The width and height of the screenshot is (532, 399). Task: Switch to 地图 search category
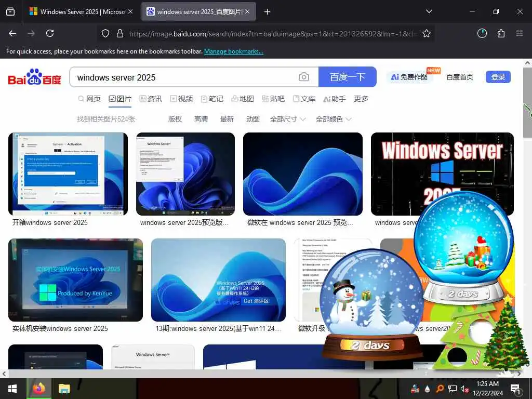click(243, 99)
